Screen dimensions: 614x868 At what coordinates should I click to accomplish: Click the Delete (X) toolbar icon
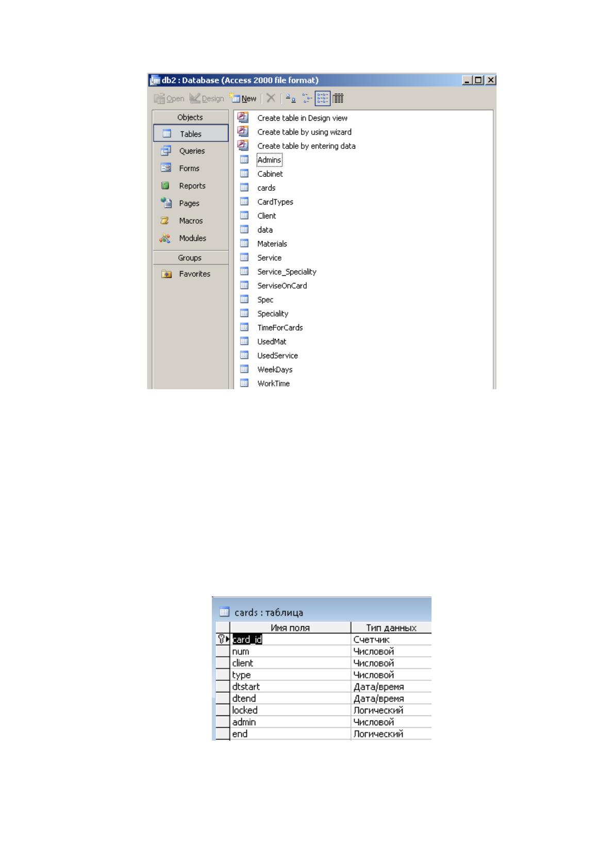(271, 98)
